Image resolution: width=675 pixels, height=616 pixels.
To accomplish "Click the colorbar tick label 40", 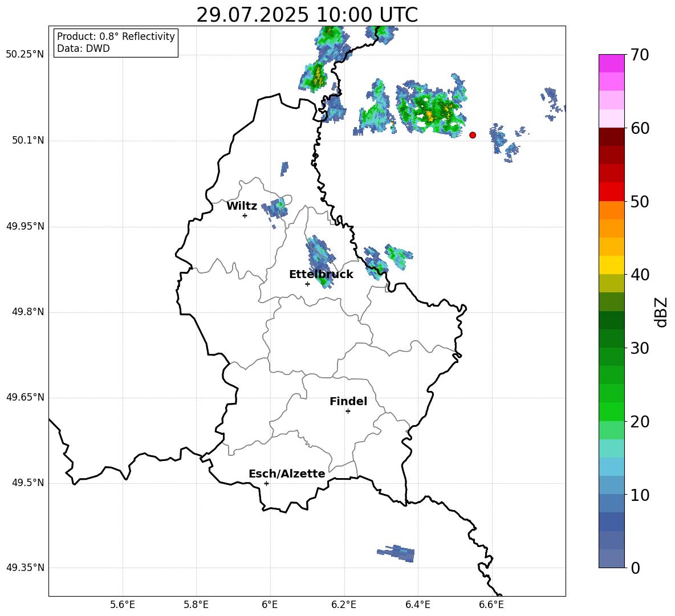I will tap(640, 275).
